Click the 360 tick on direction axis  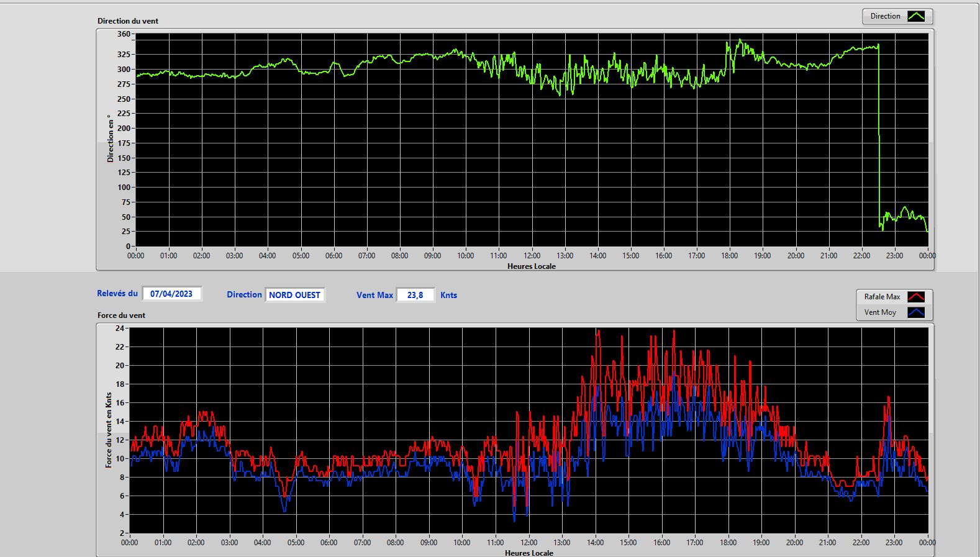click(x=124, y=34)
